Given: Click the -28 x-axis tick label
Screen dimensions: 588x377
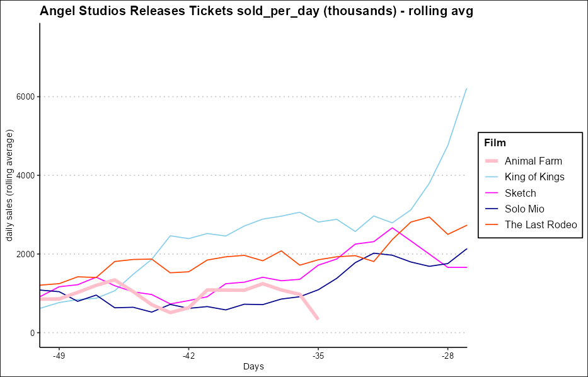Looking at the screenshot, I should coord(447,356).
